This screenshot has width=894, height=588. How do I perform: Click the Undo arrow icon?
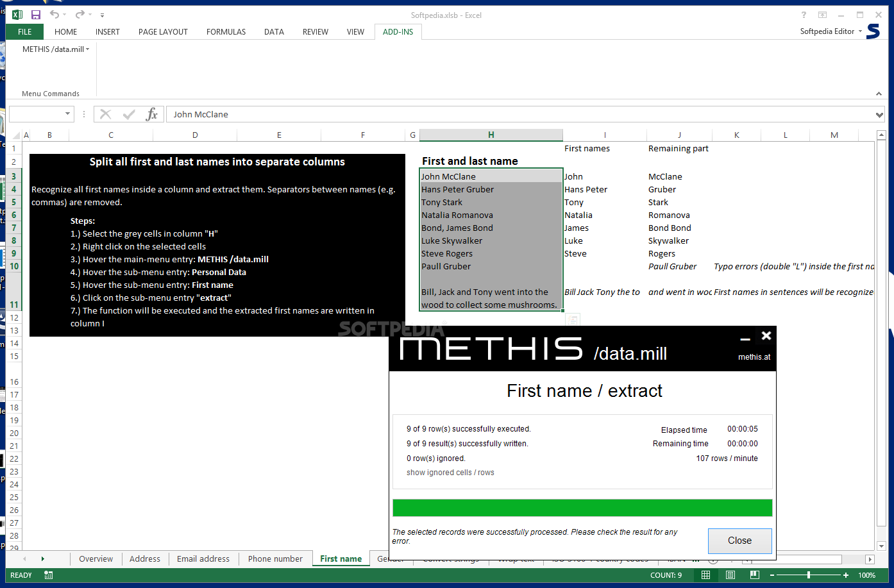point(55,15)
